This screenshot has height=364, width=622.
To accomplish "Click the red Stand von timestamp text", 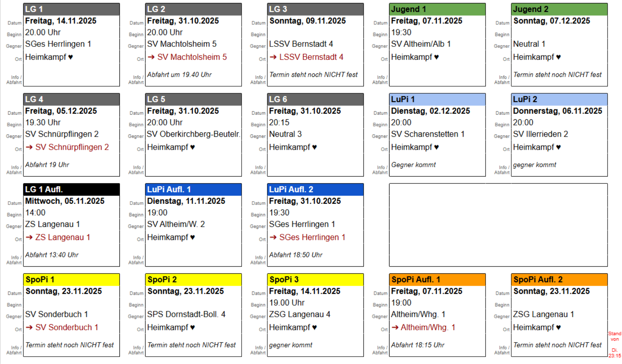I will point(615,344).
